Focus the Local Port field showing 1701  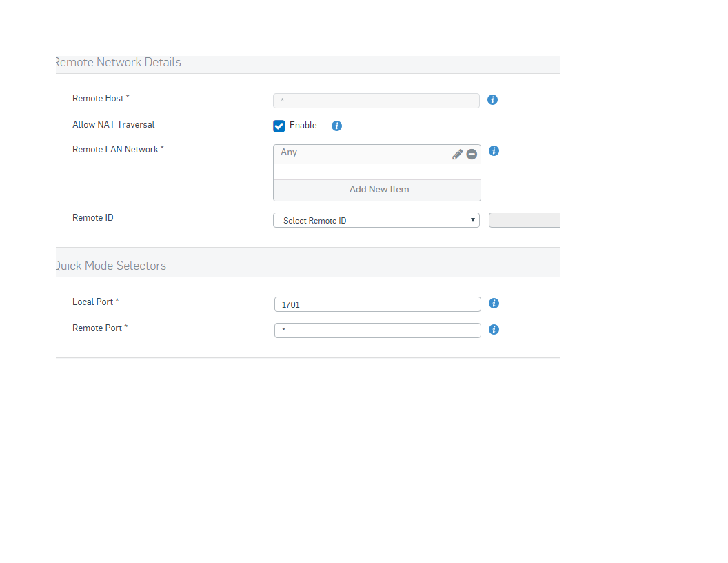pyautogui.click(x=378, y=304)
